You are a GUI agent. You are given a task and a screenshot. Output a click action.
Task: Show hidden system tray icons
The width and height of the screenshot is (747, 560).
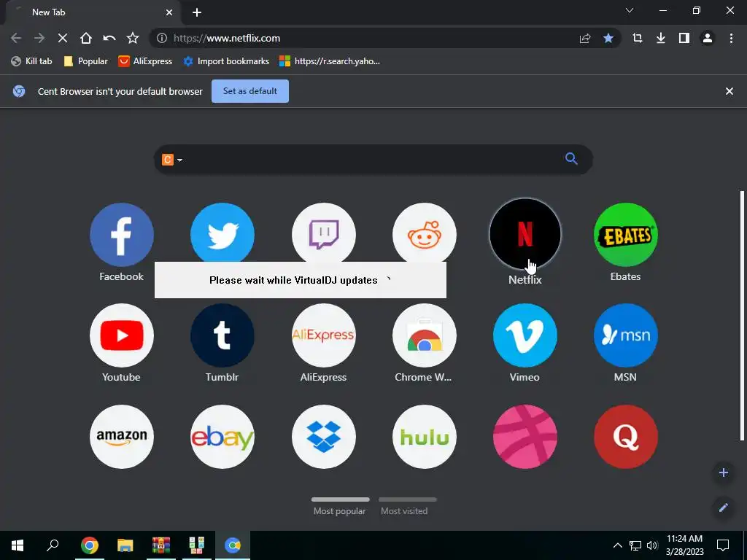pyautogui.click(x=617, y=545)
